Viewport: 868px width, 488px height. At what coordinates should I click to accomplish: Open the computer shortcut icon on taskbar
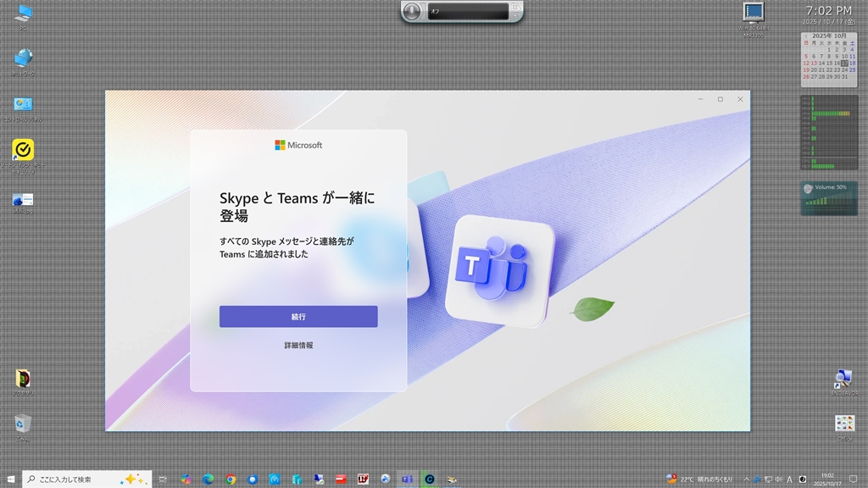pyautogui.click(x=319, y=480)
